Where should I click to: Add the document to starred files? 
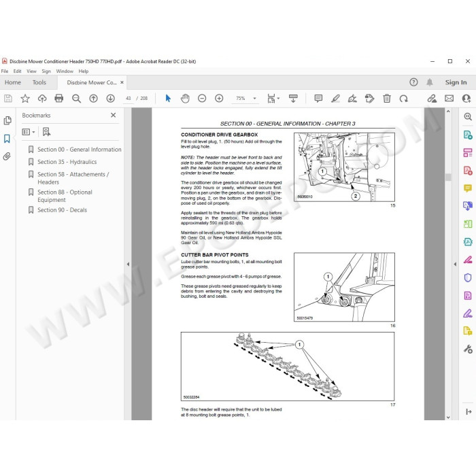click(x=25, y=99)
